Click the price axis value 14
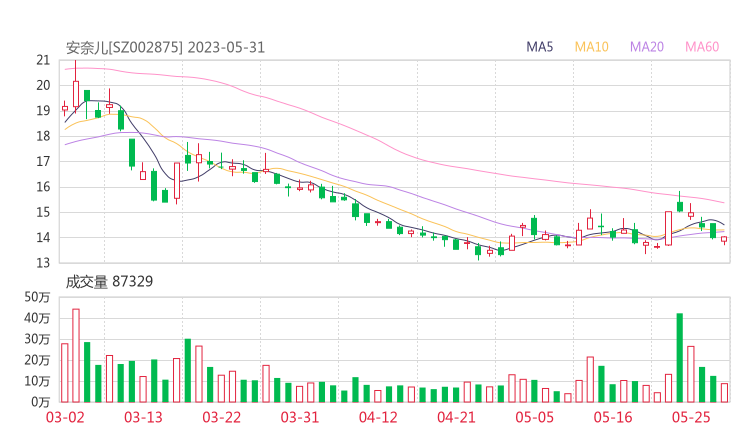 tap(43, 237)
